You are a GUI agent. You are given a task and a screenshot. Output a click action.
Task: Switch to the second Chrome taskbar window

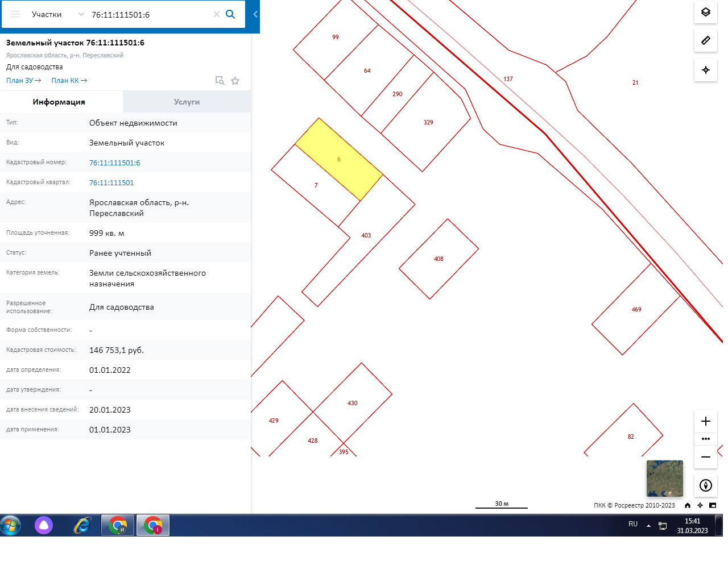click(x=153, y=525)
